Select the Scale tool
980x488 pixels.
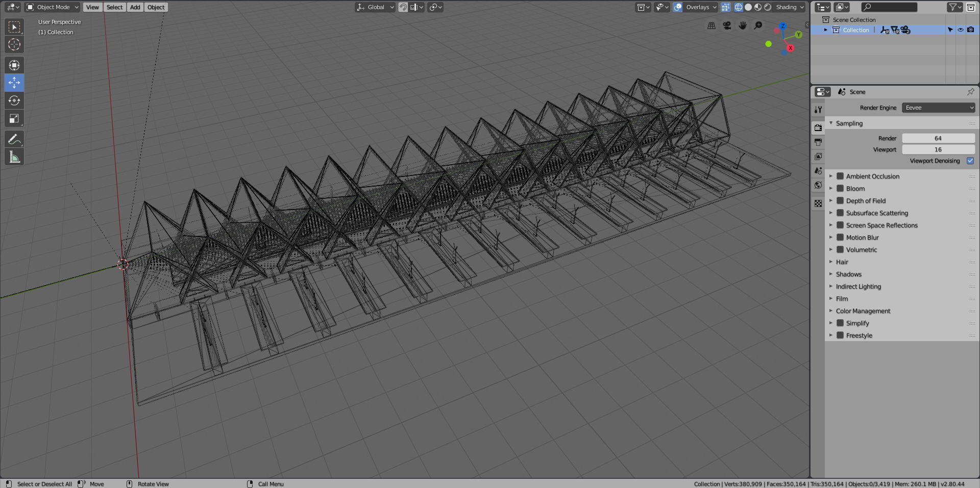14,118
